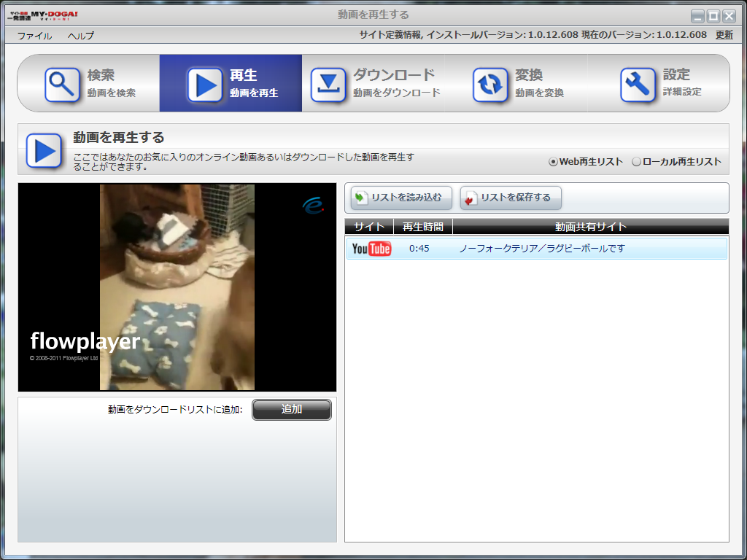Open the ファイル menu
Screen dimensions: 747x560
[34, 36]
